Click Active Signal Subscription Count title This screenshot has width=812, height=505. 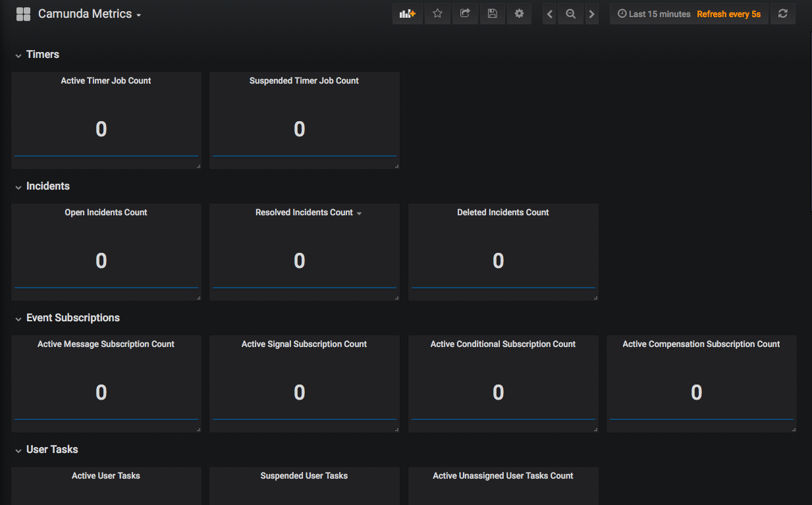click(x=304, y=344)
